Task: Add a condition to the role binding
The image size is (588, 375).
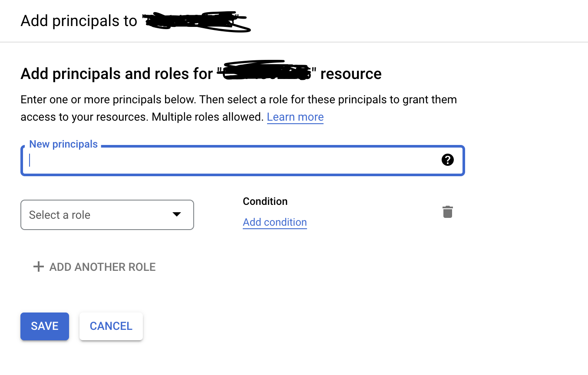Action: pyautogui.click(x=274, y=222)
